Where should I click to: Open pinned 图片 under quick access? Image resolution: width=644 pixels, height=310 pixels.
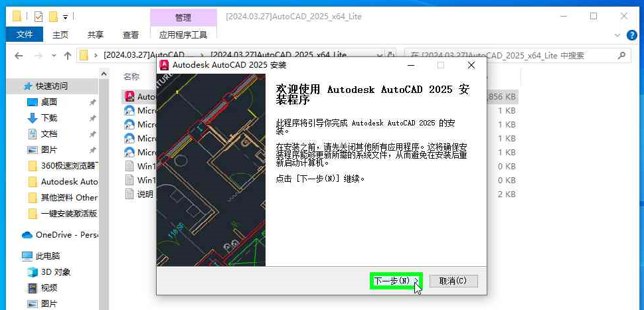click(x=49, y=149)
